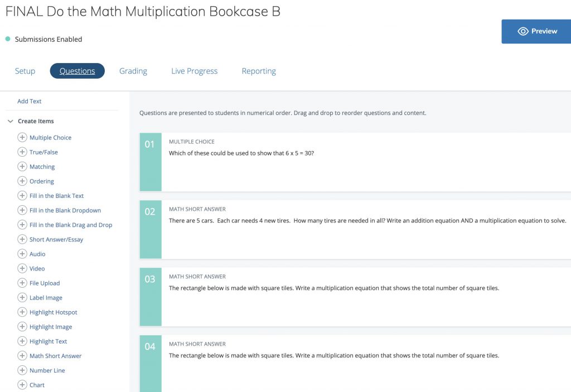The width and height of the screenshot is (571, 392).
Task: Switch to the Grading tab
Action: click(133, 71)
